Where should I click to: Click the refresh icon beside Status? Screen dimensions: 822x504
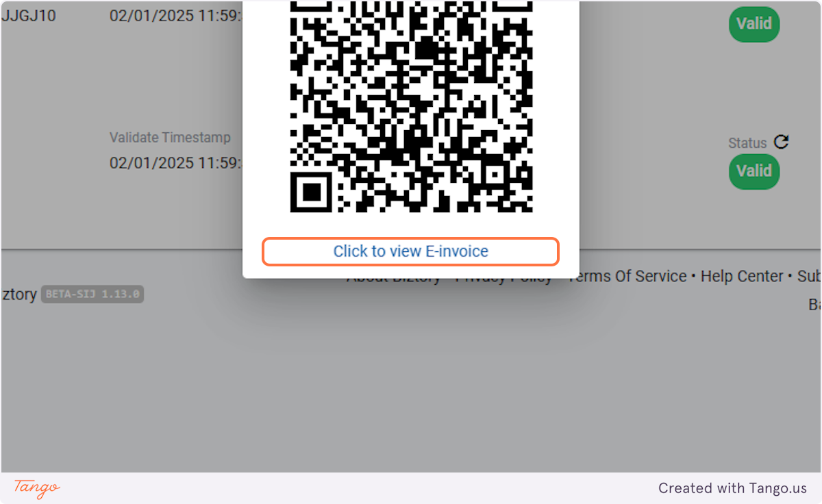[782, 142]
